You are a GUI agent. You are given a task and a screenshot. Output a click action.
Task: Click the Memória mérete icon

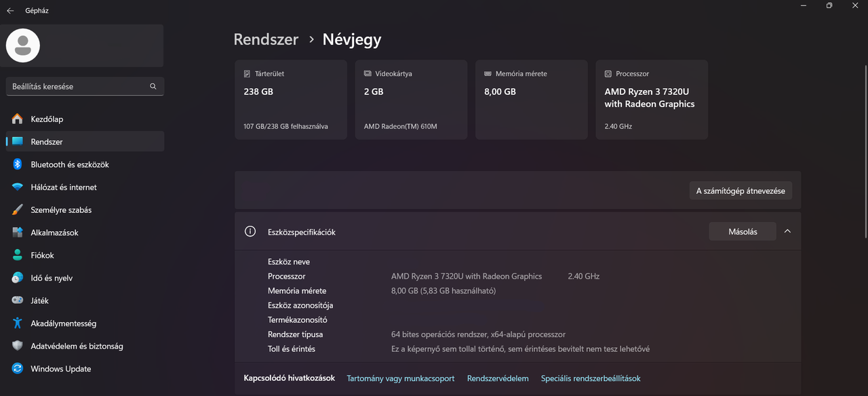tap(488, 74)
